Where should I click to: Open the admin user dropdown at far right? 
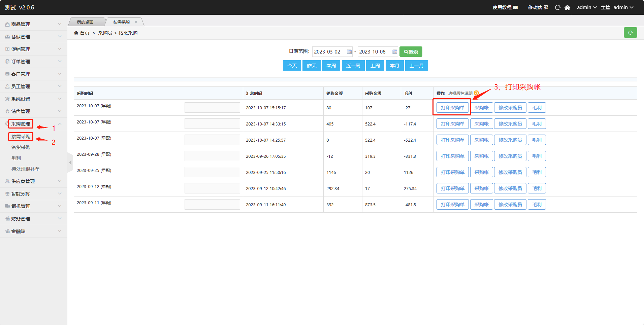(x=623, y=7)
